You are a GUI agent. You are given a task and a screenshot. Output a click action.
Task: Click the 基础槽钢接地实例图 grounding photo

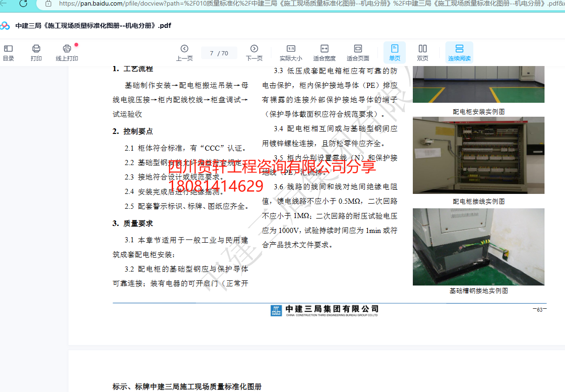(x=478, y=246)
